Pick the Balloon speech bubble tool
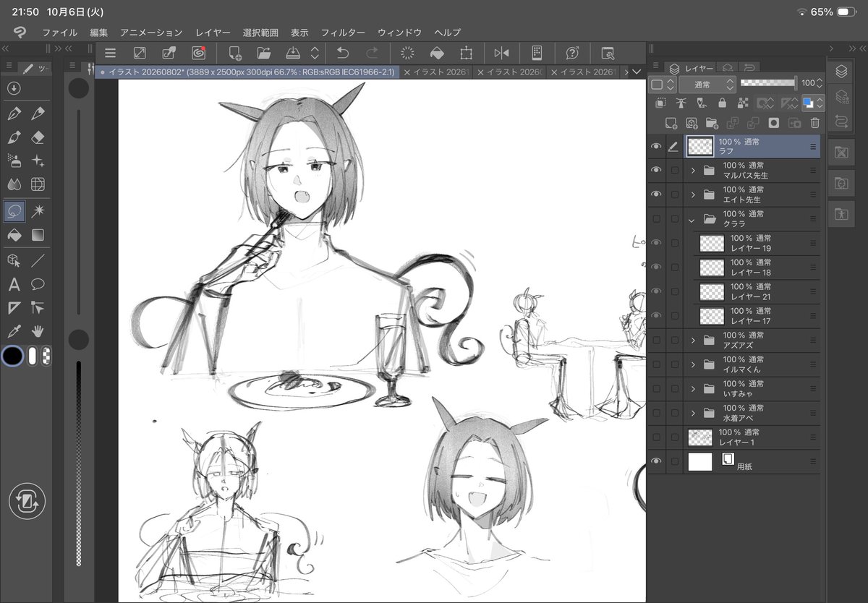Screen dimensions: 868x603 point(38,284)
